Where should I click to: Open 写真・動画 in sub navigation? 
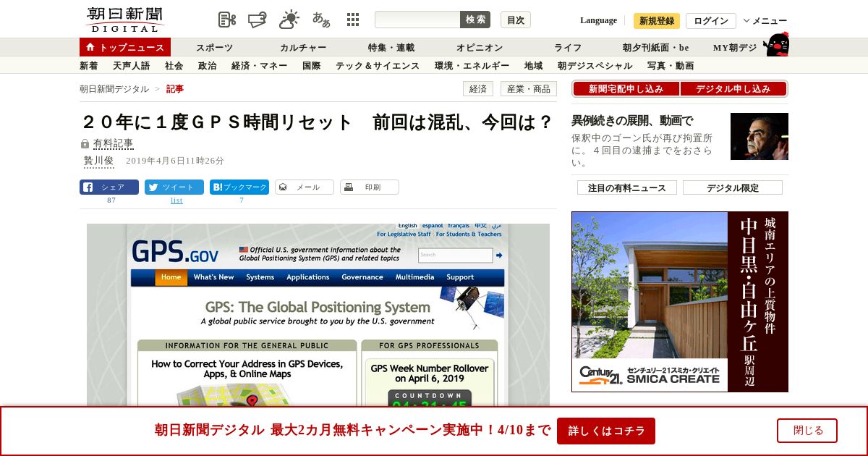point(671,66)
